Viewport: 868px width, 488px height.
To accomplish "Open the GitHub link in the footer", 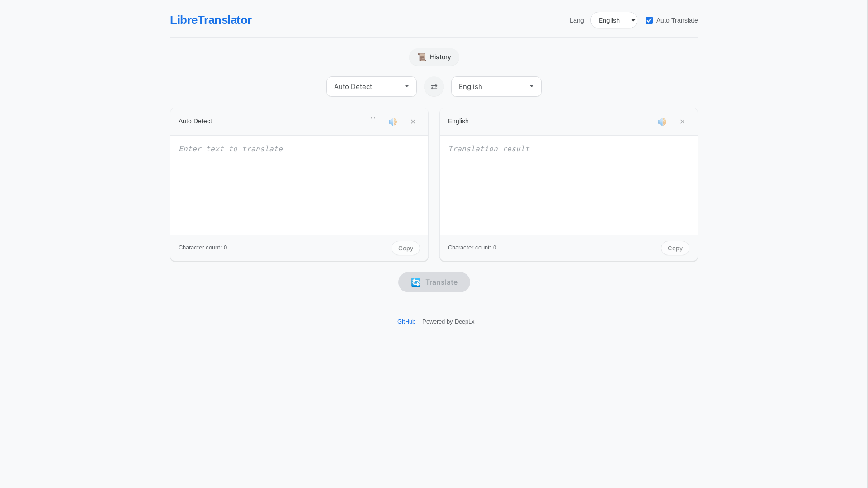I will [406, 322].
